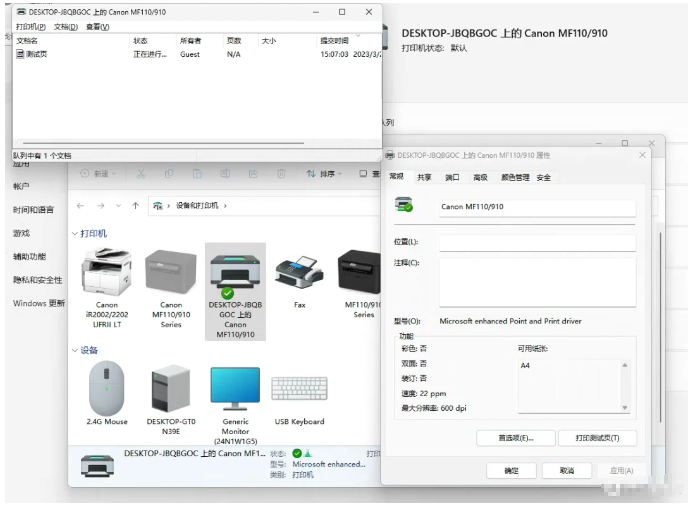Click the Rename toolbar icon

[x=225, y=174]
